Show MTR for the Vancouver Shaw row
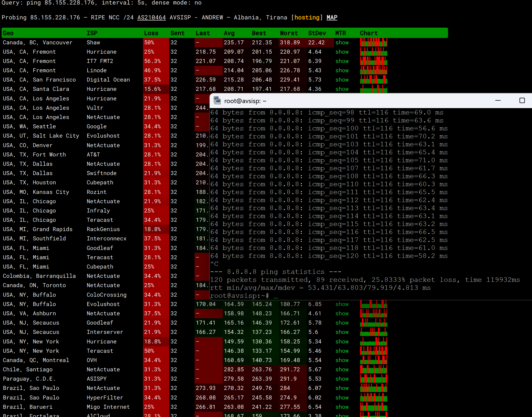This screenshot has height=417, width=532. 342,42
